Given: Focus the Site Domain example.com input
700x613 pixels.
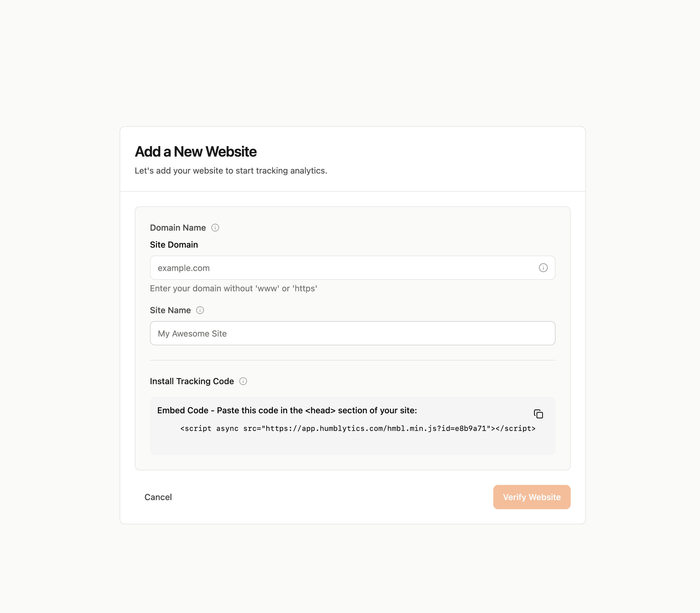Looking at the screenshot, I should (x=352, y=267).
